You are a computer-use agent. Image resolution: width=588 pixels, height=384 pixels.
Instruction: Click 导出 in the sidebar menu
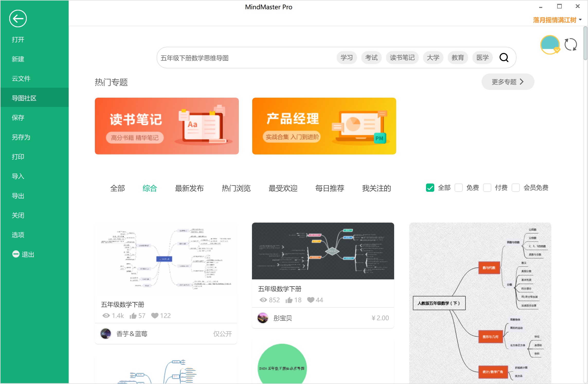pyautogui.click(x=34, y=196)
